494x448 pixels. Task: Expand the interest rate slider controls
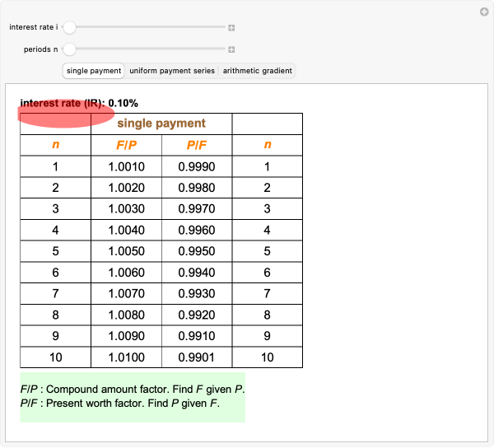pos(231,27)
